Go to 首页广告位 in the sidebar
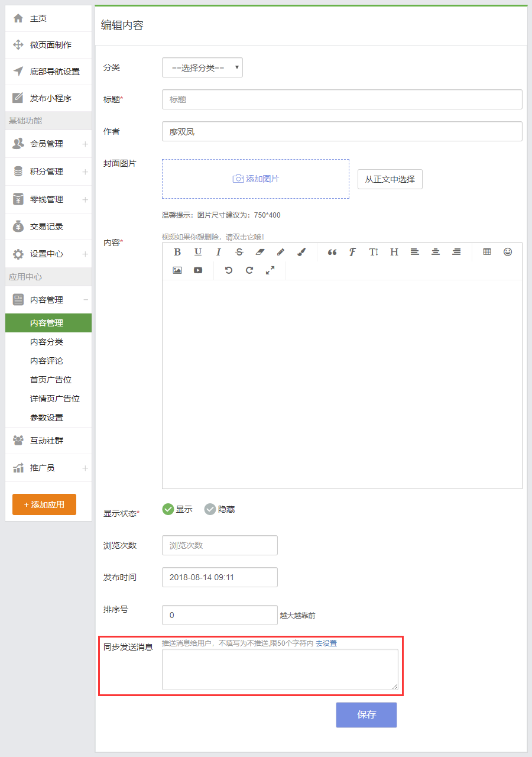532x757 pixels. 51,380
